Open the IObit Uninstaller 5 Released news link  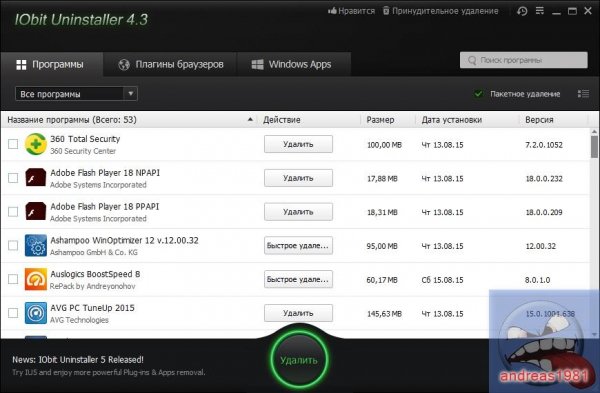click(78, 360)
